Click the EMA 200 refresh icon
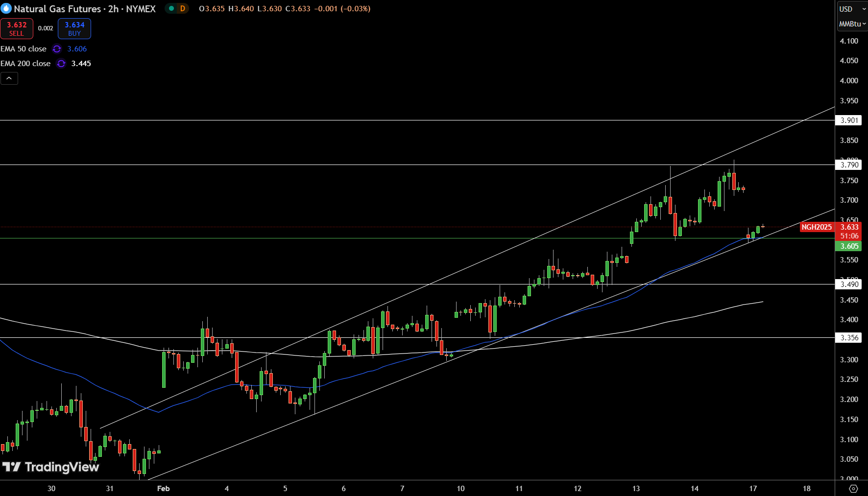Screen dimensions: 868x496 61,64
